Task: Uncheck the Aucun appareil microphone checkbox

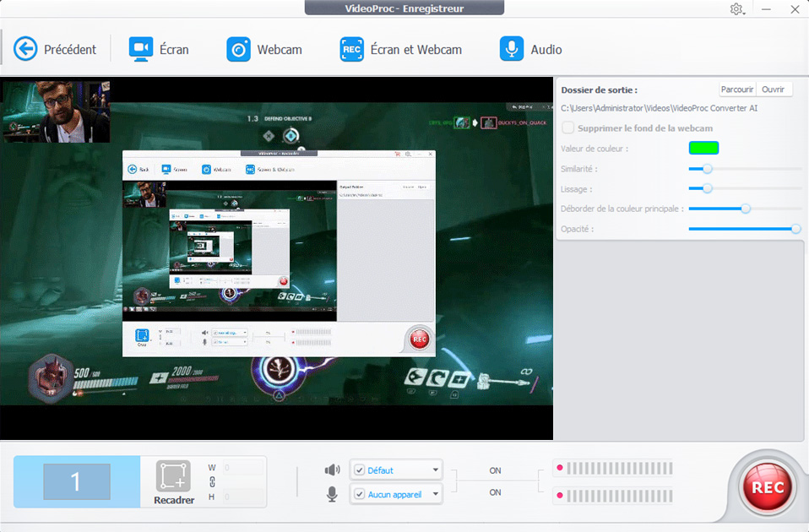Action: point(360,494)
